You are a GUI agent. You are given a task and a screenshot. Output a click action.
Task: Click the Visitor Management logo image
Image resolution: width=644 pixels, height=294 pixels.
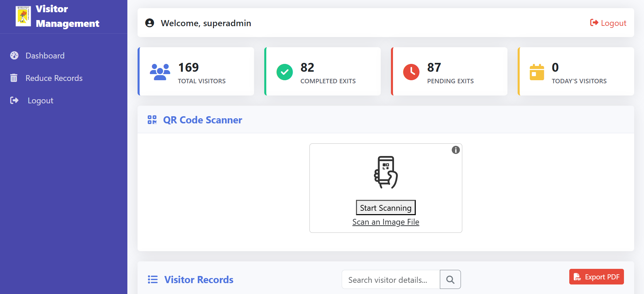click(23, 16)
